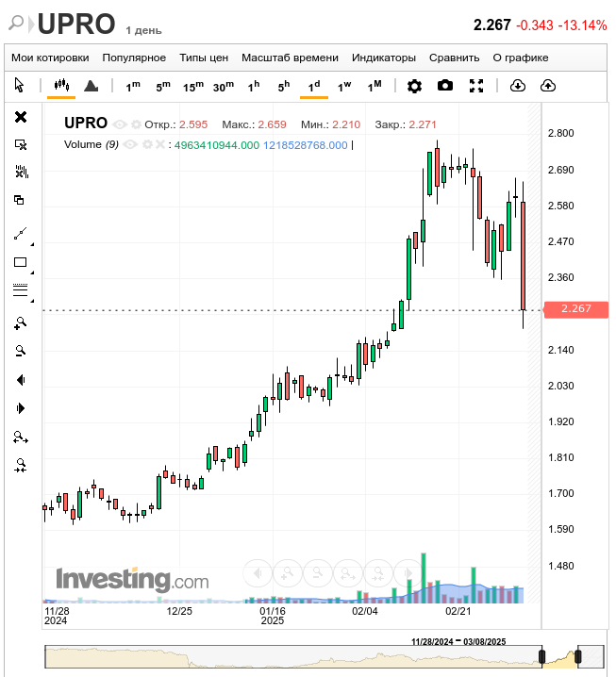Toggle UPRO series visibility eye
Screen dimensions: 616x677
(119, 124)
